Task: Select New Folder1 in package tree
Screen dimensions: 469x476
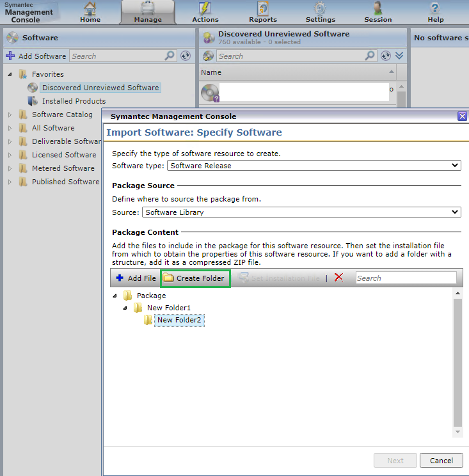Action: (169, 308)
